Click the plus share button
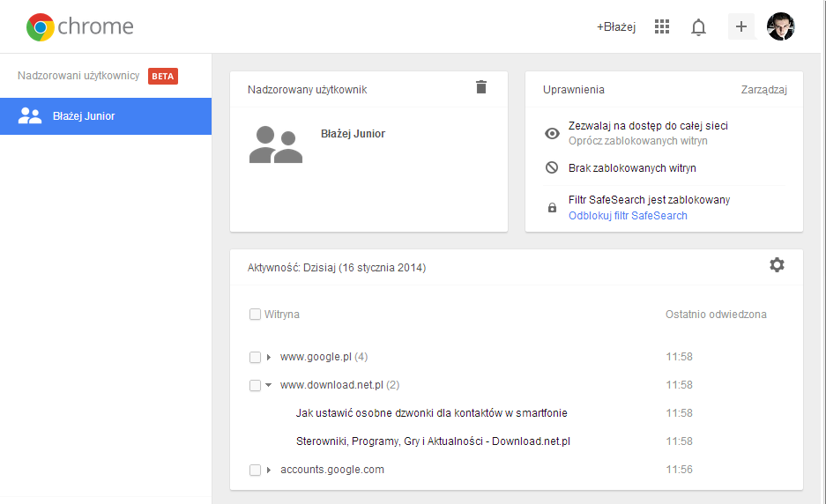The height and width of the screenshot is (504, 826). pos(741,26)
